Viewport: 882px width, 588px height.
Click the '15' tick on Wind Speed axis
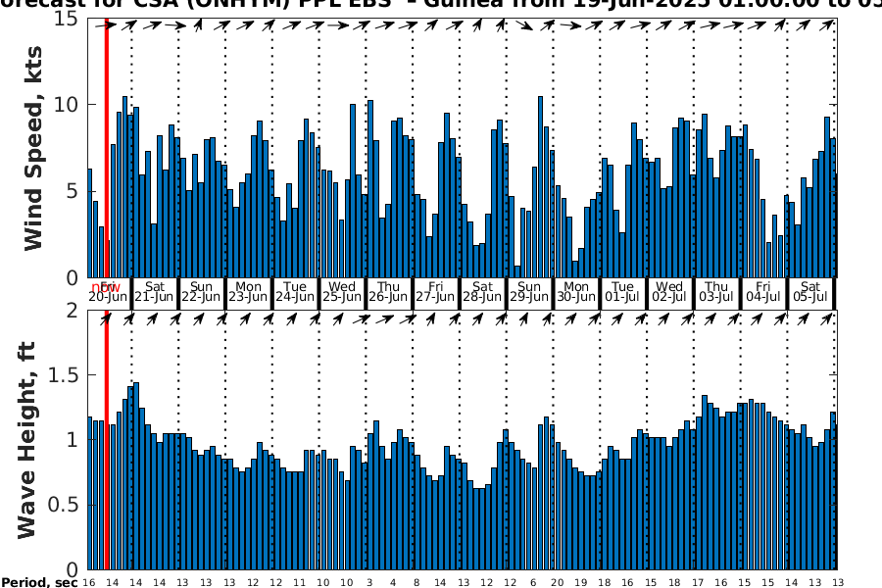point(66,19)
